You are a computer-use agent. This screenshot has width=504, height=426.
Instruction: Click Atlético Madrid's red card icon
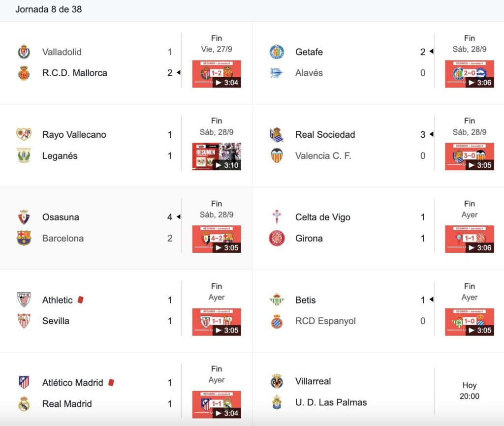click(x=111, y=382)
